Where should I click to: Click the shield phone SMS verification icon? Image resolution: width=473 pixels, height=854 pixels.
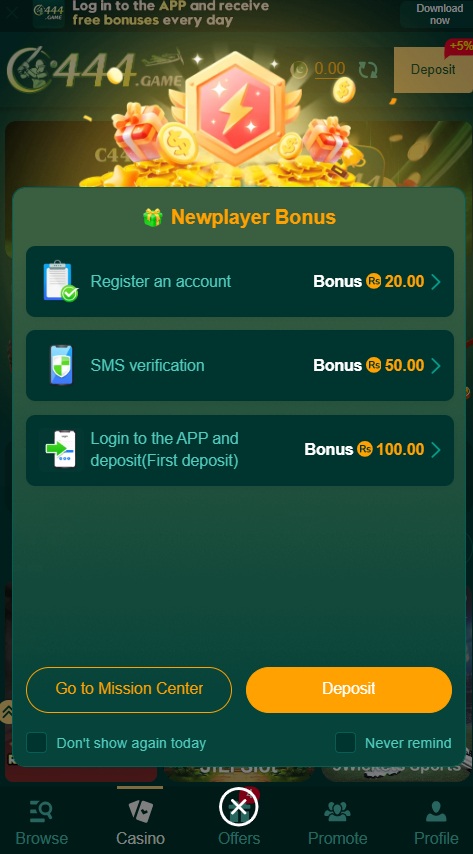pyautogui.click(x=61, y=365)
